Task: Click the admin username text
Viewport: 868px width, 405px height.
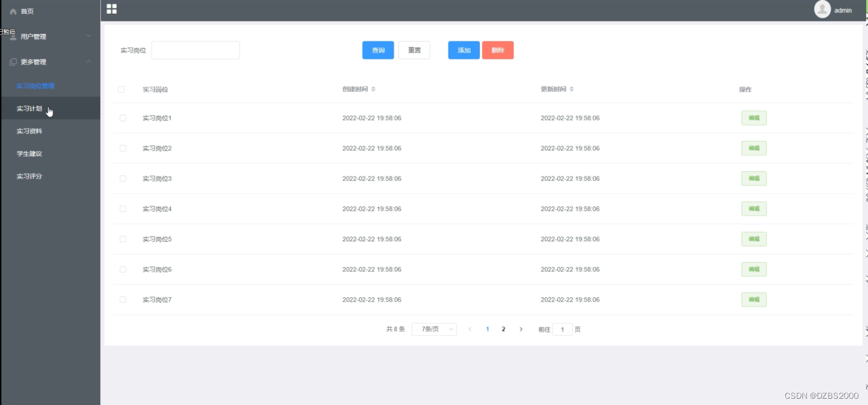Action: (x=843, y=10)
